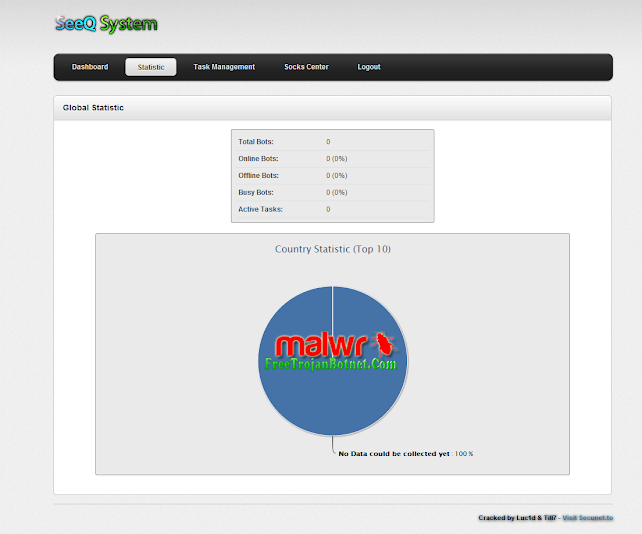The image size is (642, 534).
Task: Open the Socks Center page
Action: pyautogui.click(x=306, y=67)
